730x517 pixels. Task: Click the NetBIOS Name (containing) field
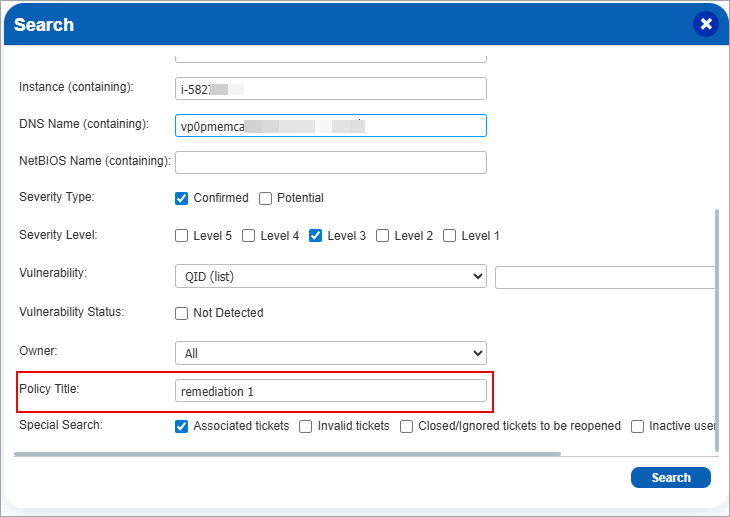tap(331, 162)
